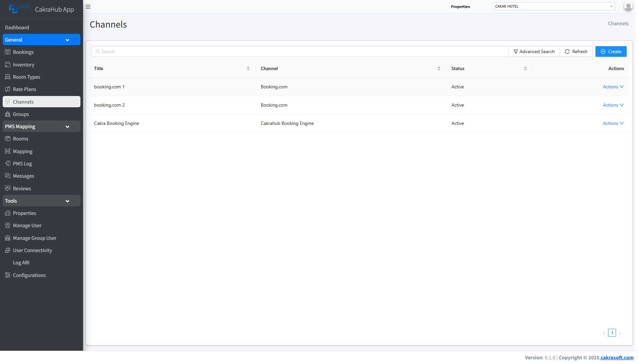Open Bookings via its sidebar icon
This screenshot has width=638, height=364.
(8, 52)
